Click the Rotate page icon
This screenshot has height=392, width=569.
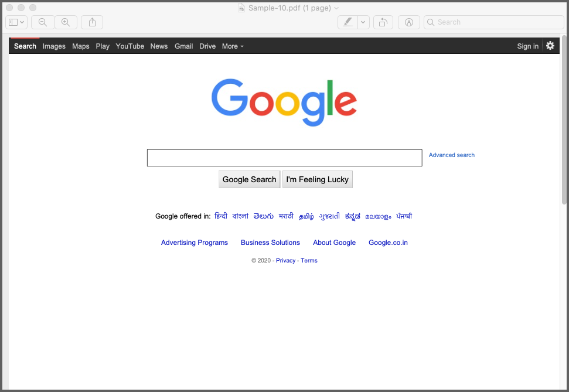point(383,22)
